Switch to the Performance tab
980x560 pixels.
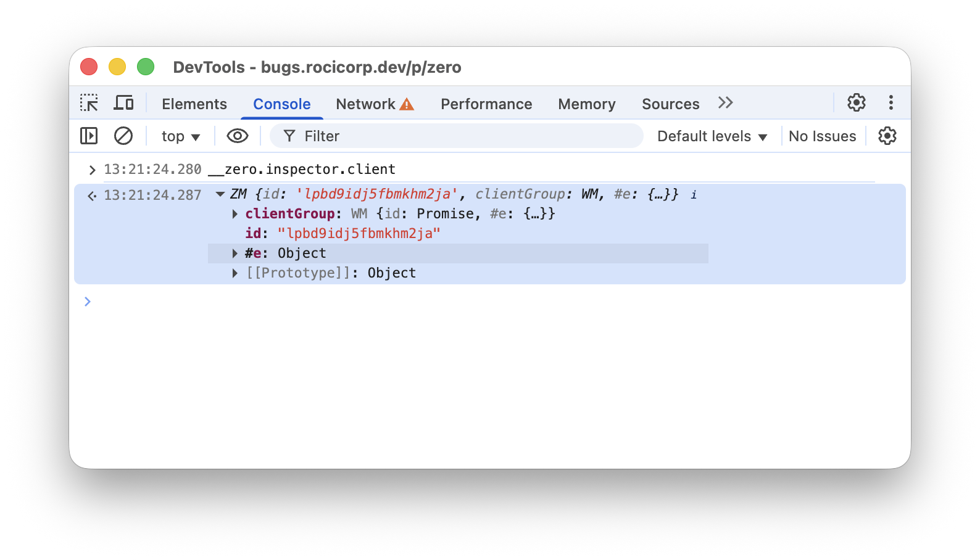pyautogui.click(x=486, y=104)
